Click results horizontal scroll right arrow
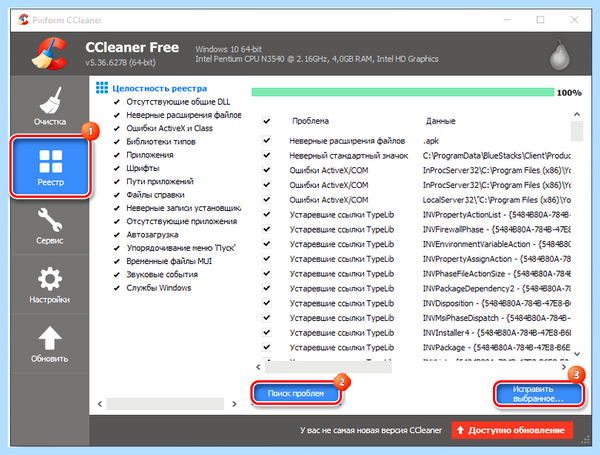This screenshot has height=455, width=600. [564, 367]
